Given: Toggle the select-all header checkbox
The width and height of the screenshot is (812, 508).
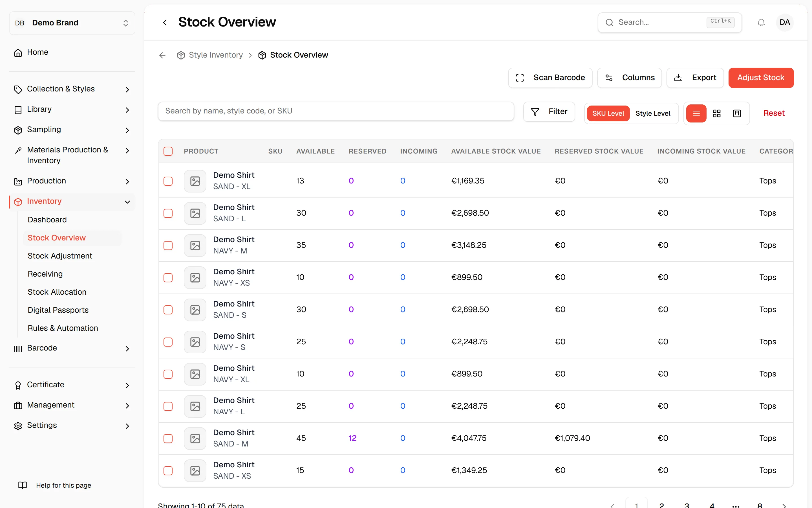Looking at the screenshot, I should 168,151.
